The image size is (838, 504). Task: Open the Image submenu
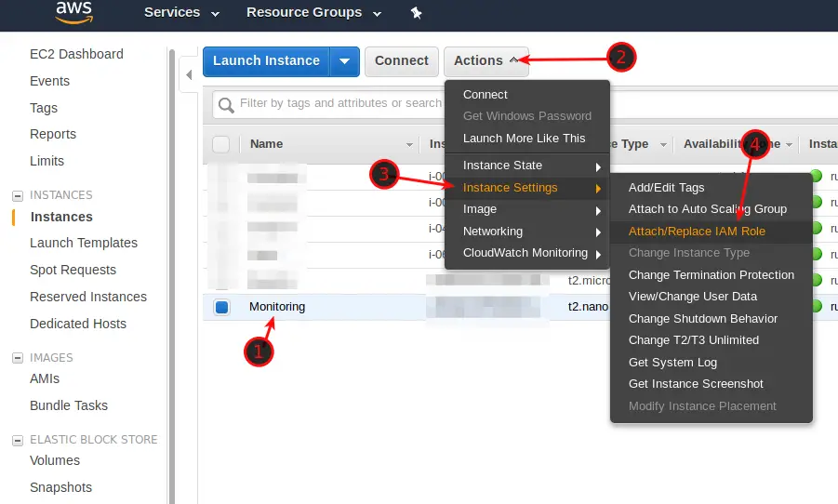527,209
